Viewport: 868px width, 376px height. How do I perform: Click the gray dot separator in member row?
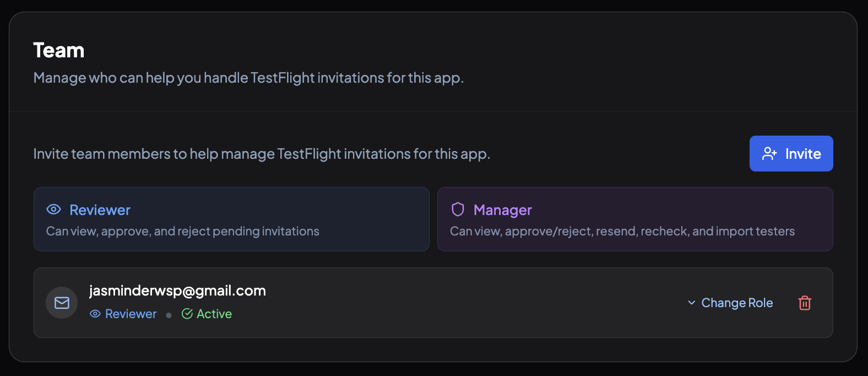(x=169, y=315)
